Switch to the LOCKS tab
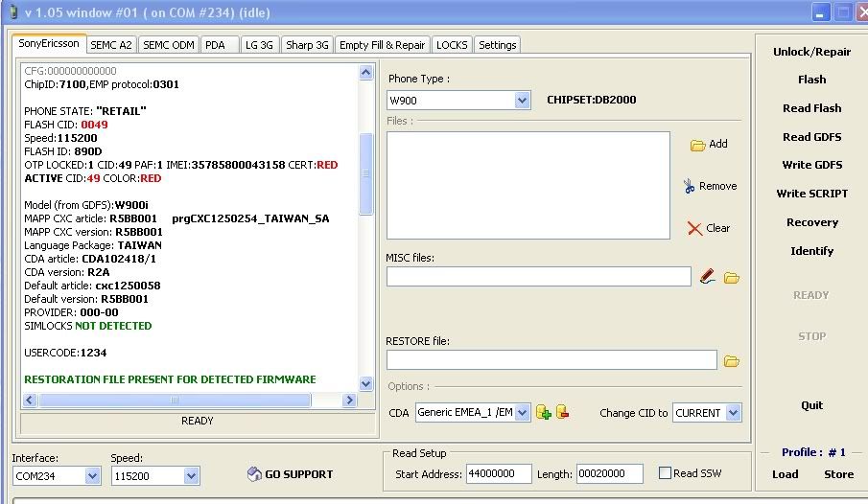Viewport: 868px width, 504px height. pyautogui.click(x=452, y=45)
